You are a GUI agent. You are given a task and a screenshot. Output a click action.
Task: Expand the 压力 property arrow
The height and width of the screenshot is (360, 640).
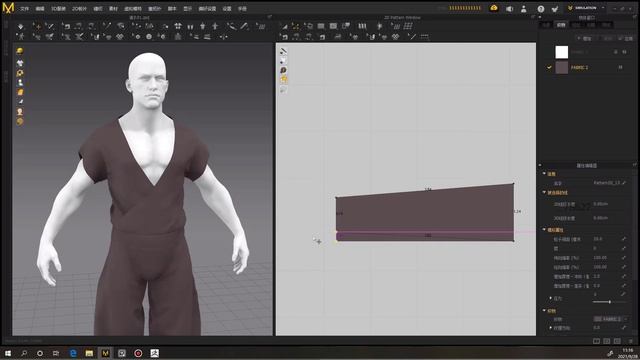[551, 298]
